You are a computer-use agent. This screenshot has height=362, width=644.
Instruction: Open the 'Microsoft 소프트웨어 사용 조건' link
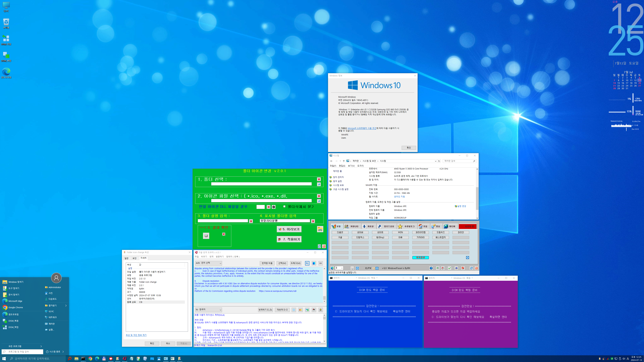[362, 128]
